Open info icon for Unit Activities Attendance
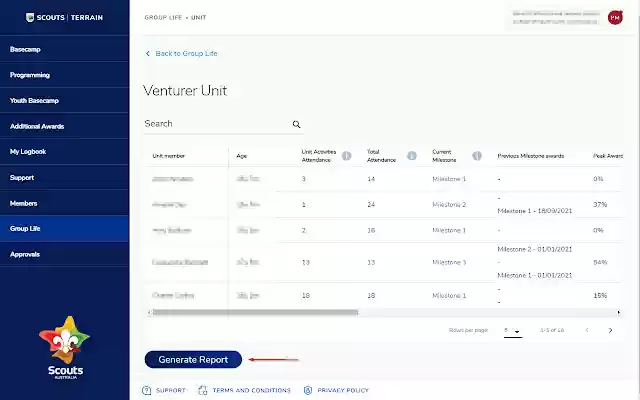 [347, 156]
